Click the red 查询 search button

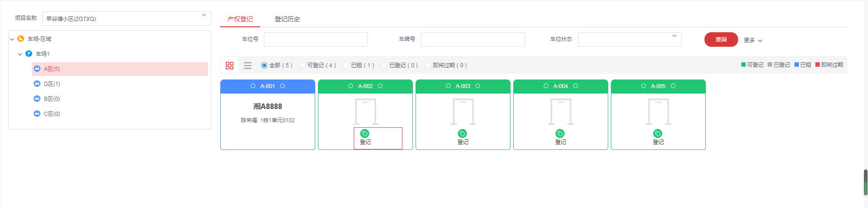[x=721, y=40]
